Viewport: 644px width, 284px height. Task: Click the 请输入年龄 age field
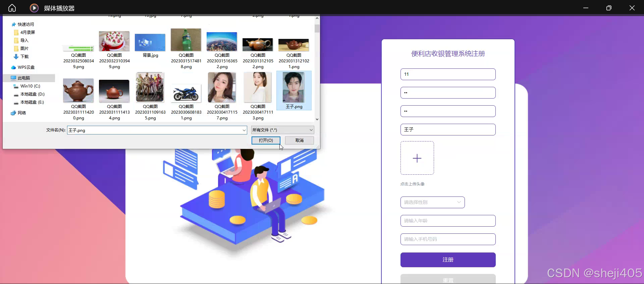pyautogui.click(x=448, y=221)
